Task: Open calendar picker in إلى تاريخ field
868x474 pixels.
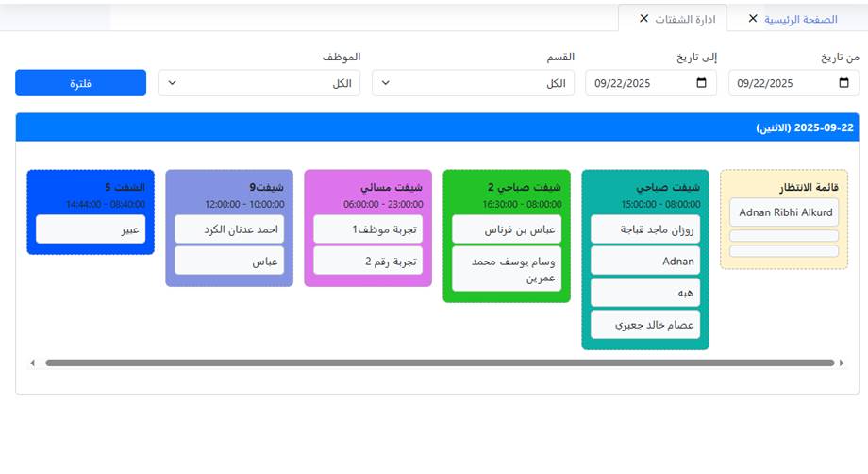Action: [700, 83]
